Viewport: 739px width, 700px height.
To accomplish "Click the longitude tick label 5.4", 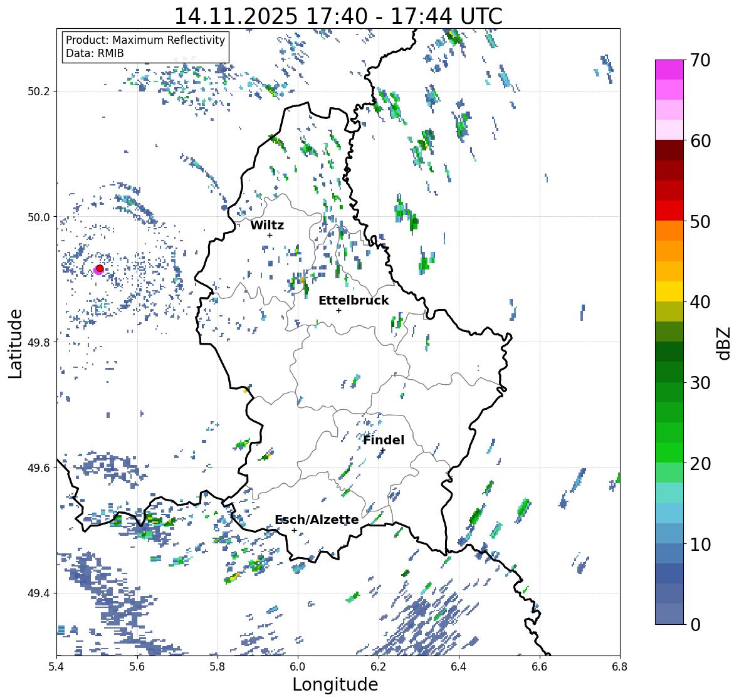I will click(56, 667).
